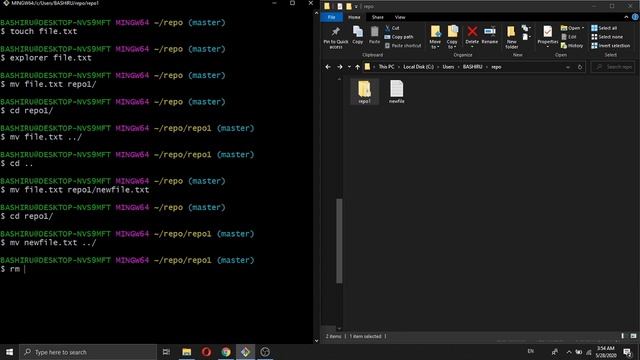Open Task View on the taskbar
Screen dimensions: 640x360
[166, 352]
